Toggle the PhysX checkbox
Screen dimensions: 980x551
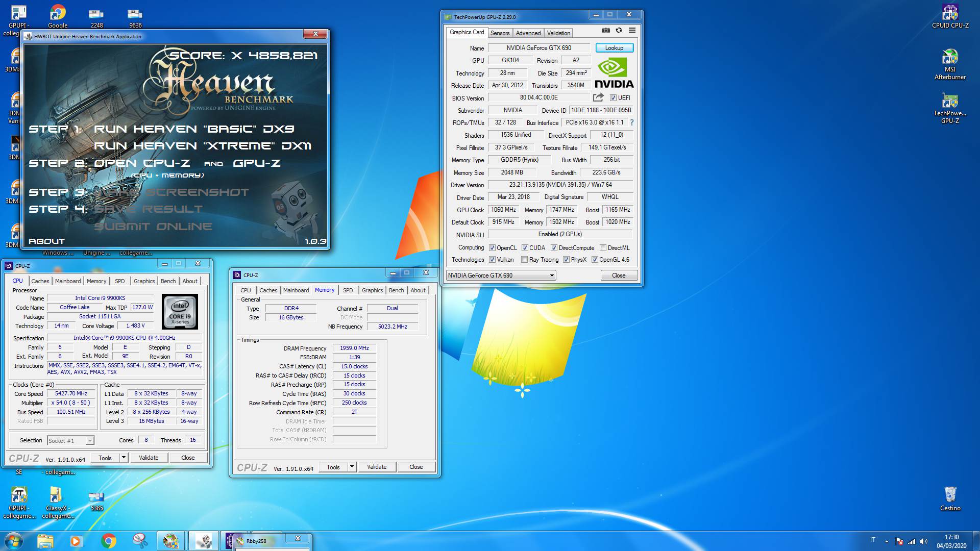click(x=566, y=260)
